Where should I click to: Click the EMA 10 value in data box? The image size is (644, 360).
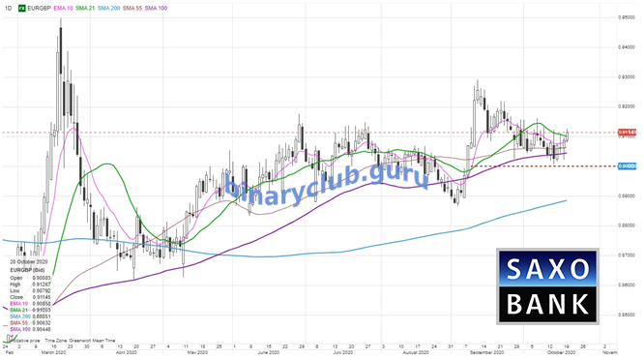pos(42,303)
